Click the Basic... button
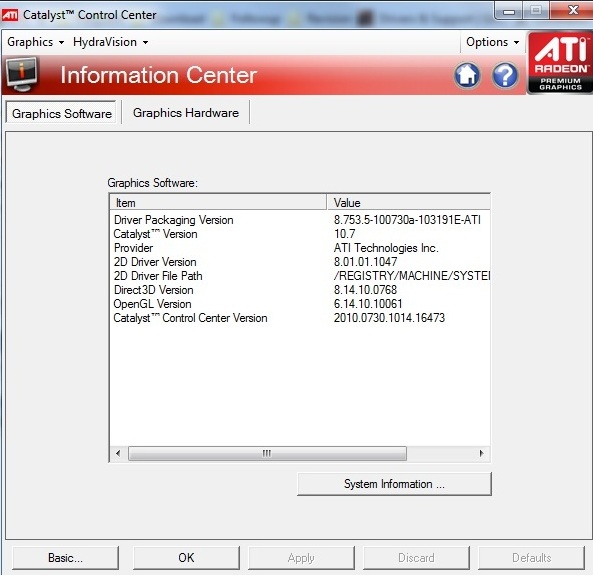The width and height of the screenshot is (593, 577). (65, 558)
